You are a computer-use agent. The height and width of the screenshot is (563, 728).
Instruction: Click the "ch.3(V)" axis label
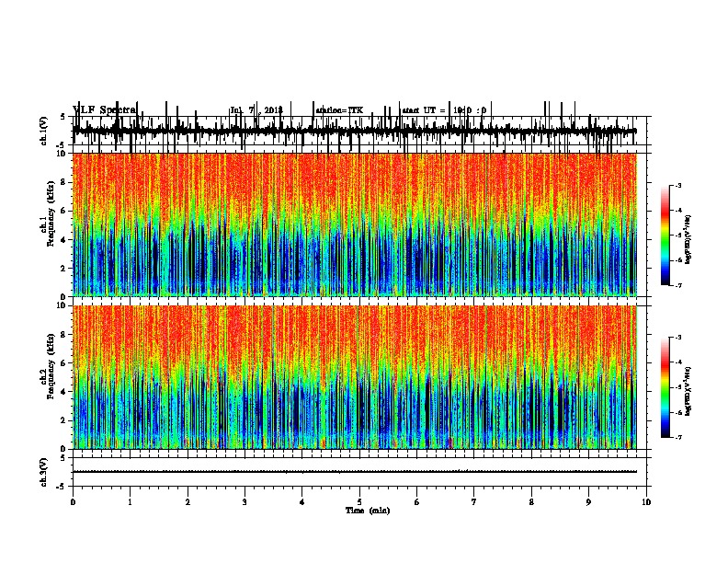[x=44, y=472]
